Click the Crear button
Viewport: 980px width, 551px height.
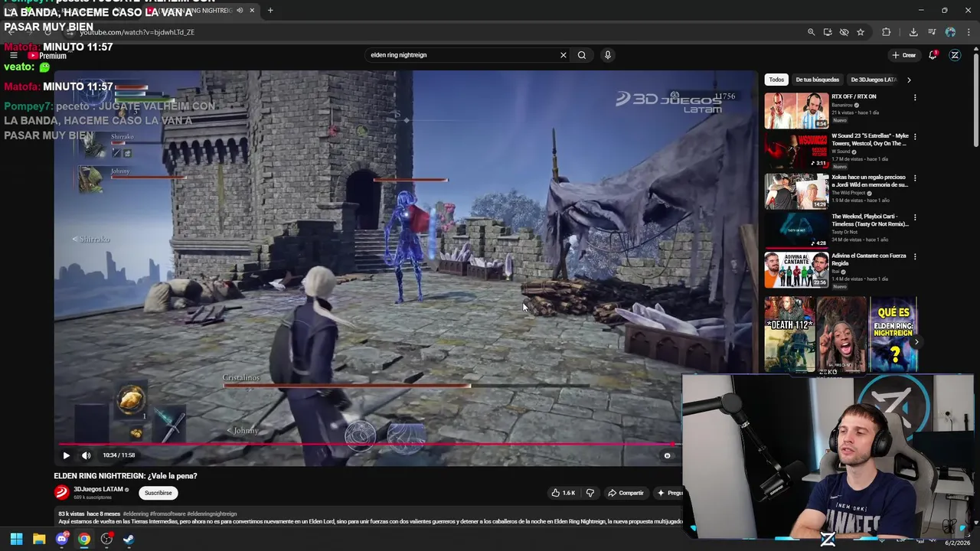click(x=903, y=55)
